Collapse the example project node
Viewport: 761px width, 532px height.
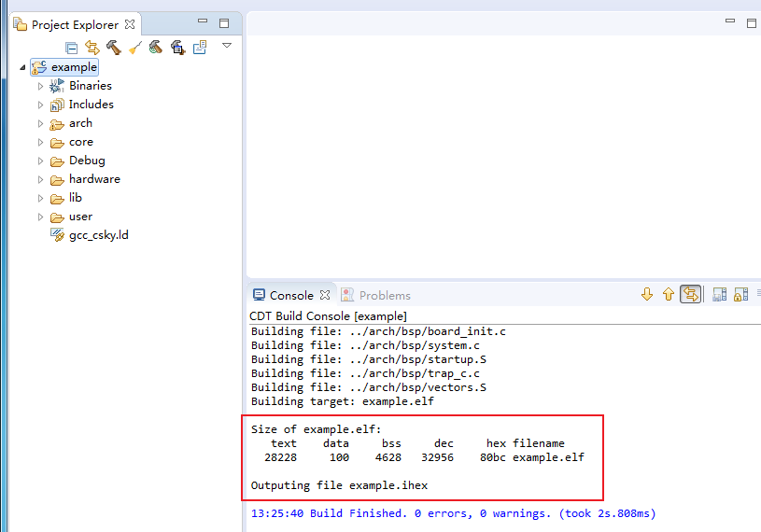[22, 67]
